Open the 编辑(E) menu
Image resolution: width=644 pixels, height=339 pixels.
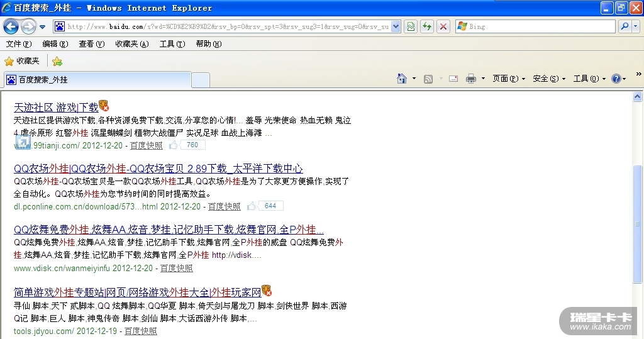55,44
